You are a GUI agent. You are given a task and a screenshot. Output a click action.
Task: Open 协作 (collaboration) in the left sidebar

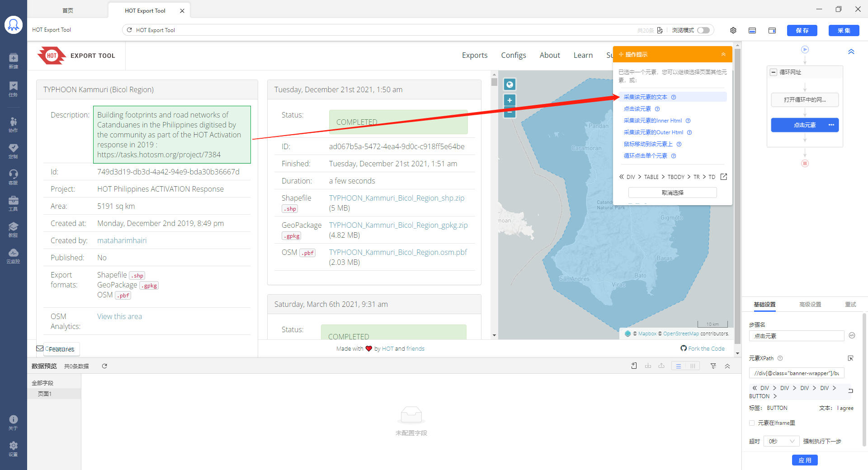(x=14, y=125)
